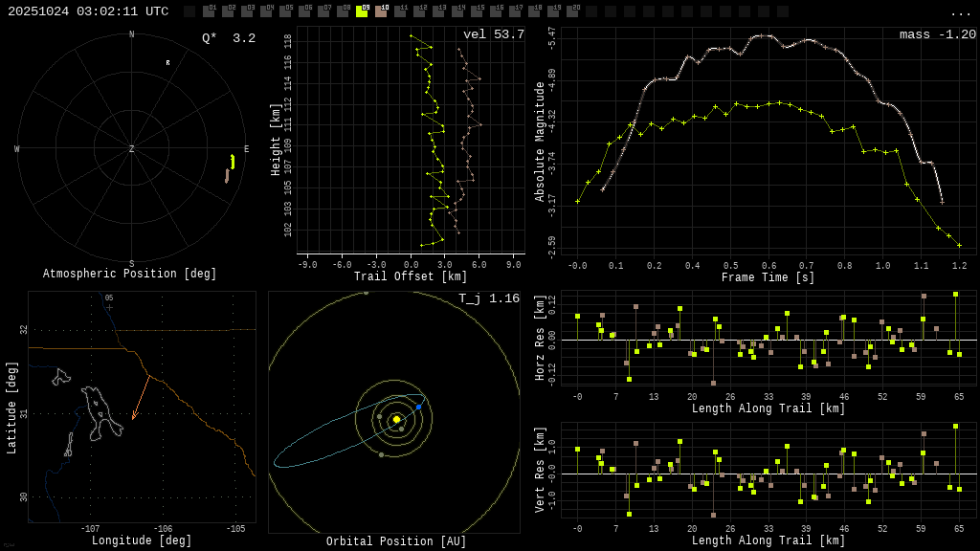Click the T_j 1.16 value
This screenshot has width=980, height=551.
coord(488,298)
